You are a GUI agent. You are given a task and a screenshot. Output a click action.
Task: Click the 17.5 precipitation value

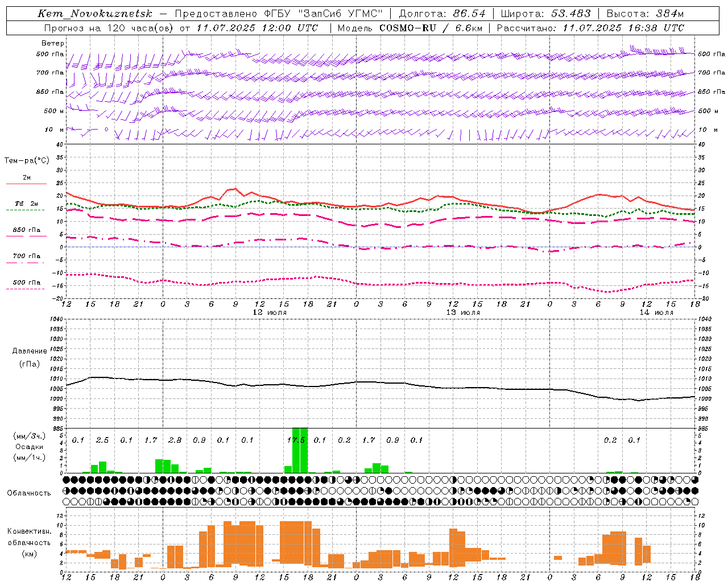[296, 440]
